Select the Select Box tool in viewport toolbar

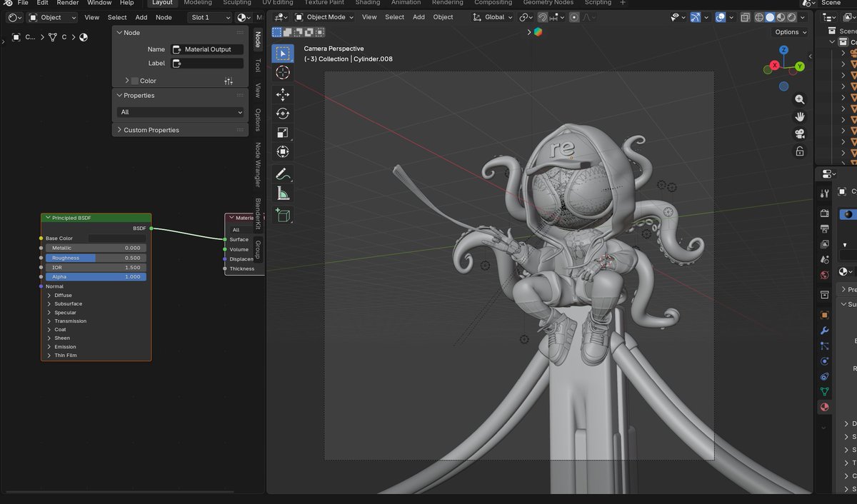pos(283,54)
